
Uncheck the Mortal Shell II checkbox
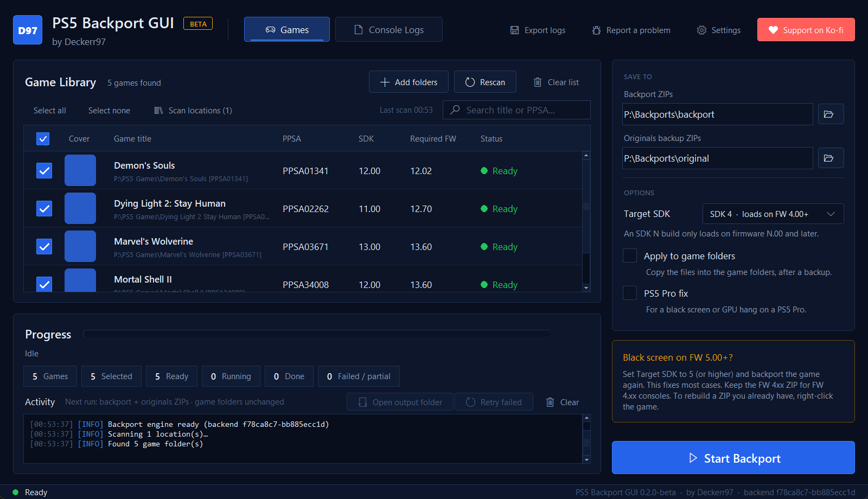44,284
